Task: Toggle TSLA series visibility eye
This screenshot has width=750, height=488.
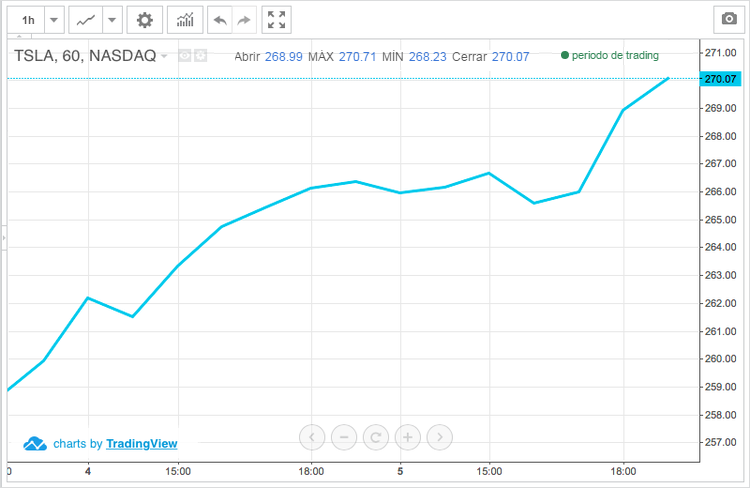Action: click(x=184, y=56)
